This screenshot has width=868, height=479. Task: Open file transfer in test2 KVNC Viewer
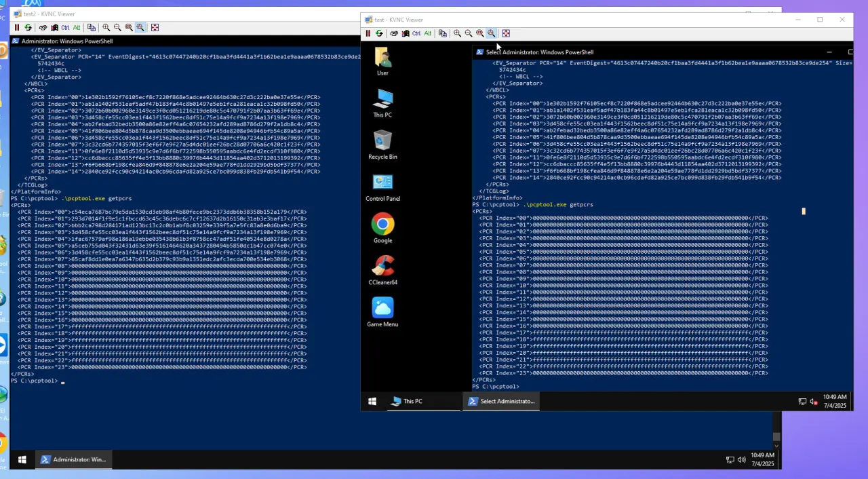click(92, 28)
